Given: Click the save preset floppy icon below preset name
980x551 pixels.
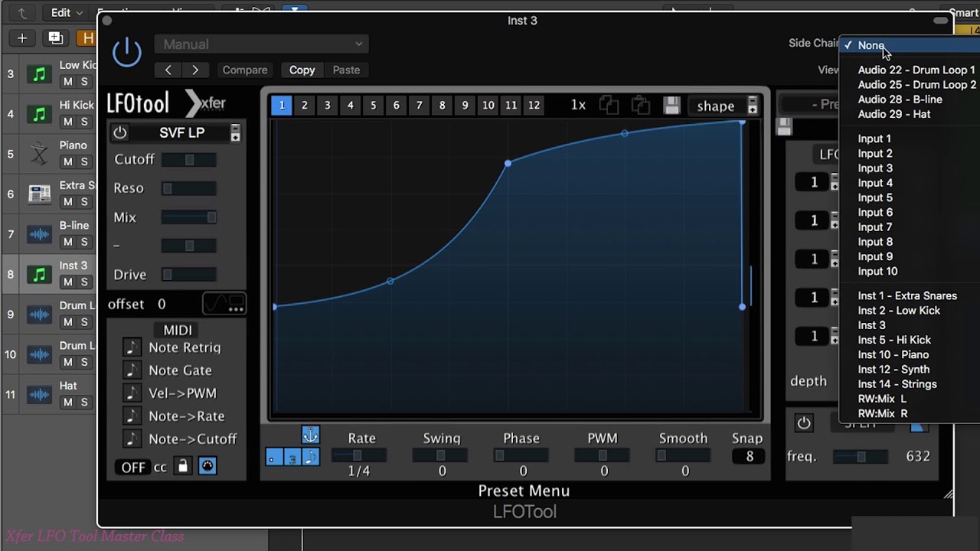Looking at the screenshot, I should 784,127.
